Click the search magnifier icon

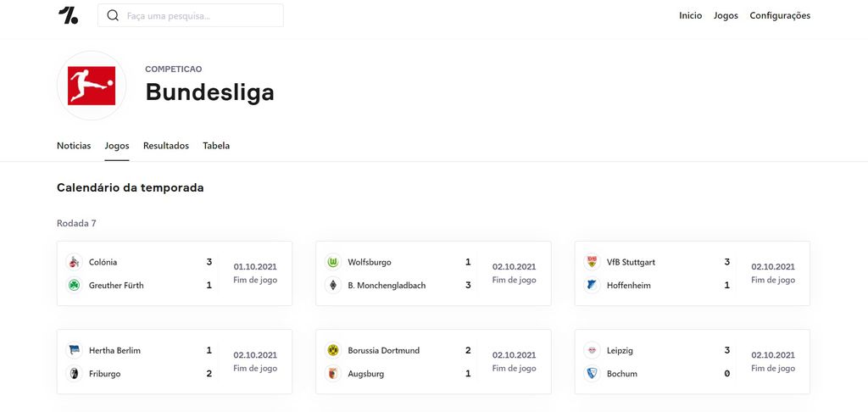point(113,15)
